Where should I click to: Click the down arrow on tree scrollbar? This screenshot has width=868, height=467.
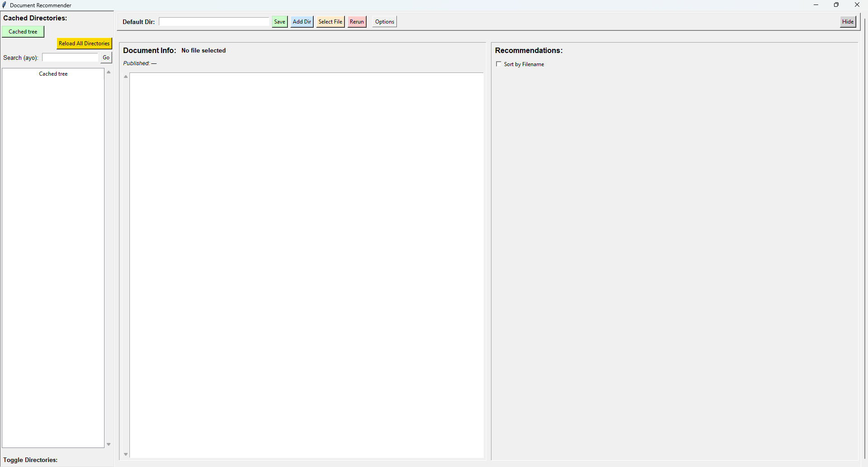[x=108, y=444]
